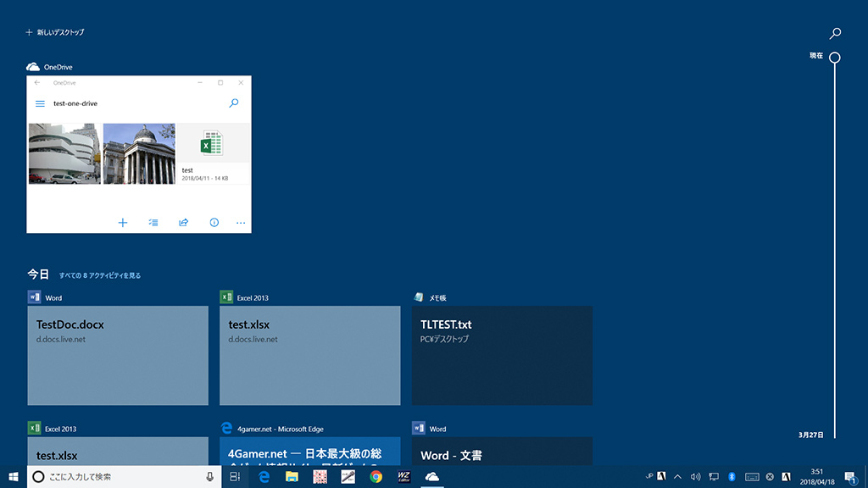Click the Task View taskbar button
Image resolution: width=868 pixels, height=488 pixels.
click(x=236, y=477)
